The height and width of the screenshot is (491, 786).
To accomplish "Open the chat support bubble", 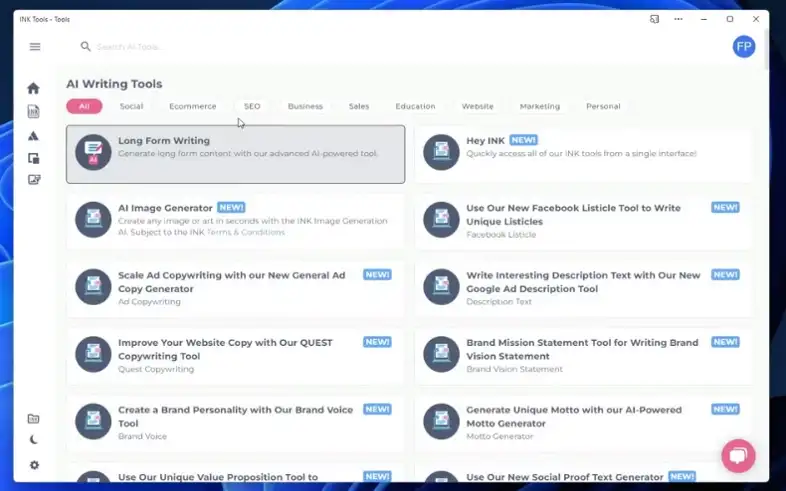I will [738, 455].
